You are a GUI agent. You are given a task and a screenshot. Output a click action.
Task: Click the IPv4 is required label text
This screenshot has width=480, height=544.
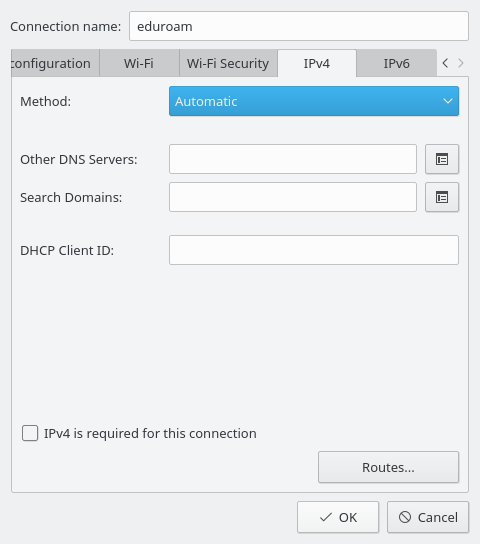pyautogui.click(x=150, y=433)
